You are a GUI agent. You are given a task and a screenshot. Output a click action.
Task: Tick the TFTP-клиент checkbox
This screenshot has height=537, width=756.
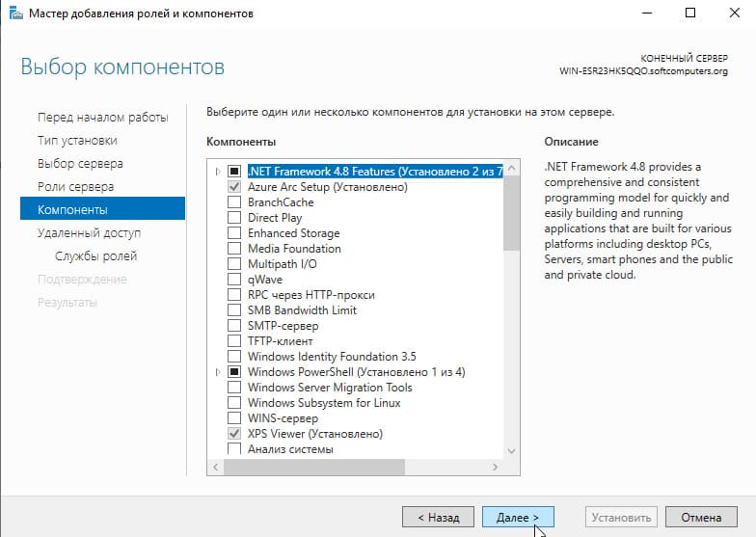(234, 341)
